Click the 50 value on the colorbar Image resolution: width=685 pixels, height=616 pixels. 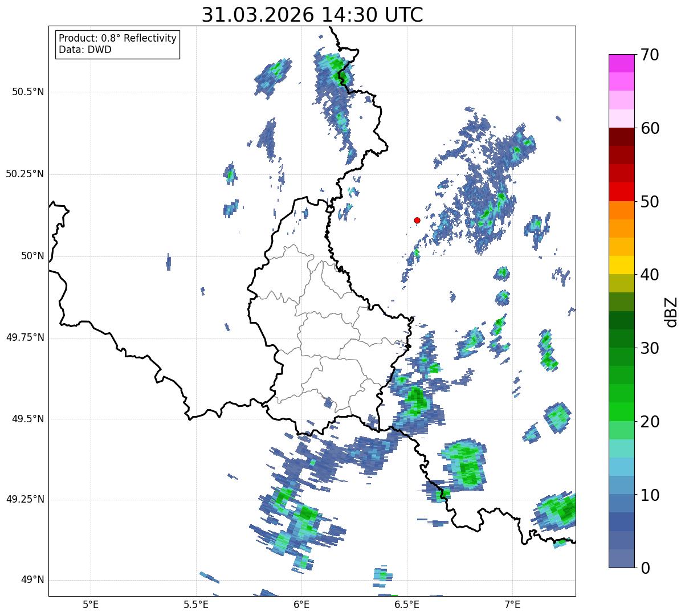coord(650,202)
